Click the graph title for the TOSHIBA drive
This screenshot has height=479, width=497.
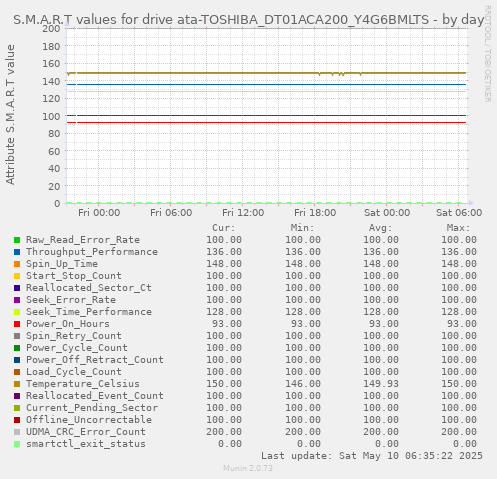coord(249,20)
